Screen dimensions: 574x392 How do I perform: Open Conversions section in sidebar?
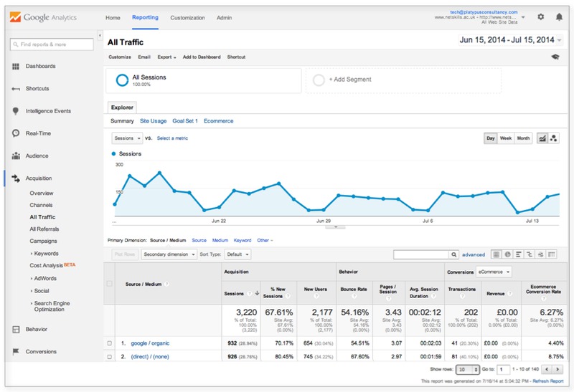point(41,351)
